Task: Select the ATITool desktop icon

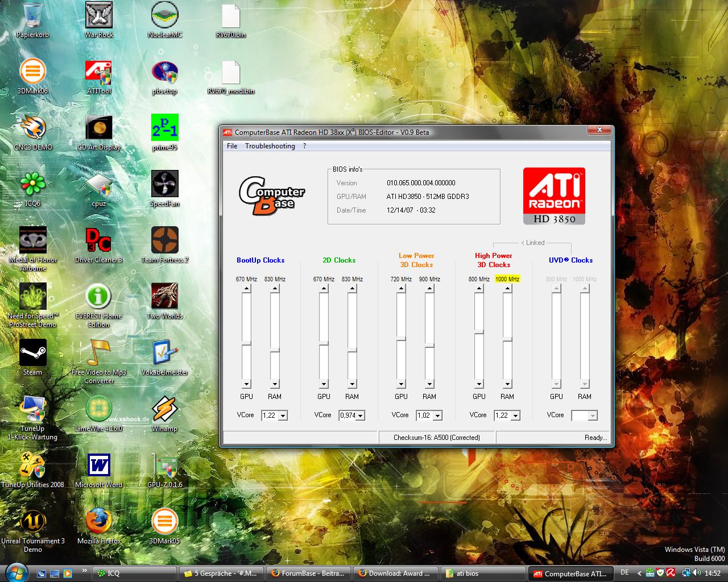Action: (x=99, y=77)
